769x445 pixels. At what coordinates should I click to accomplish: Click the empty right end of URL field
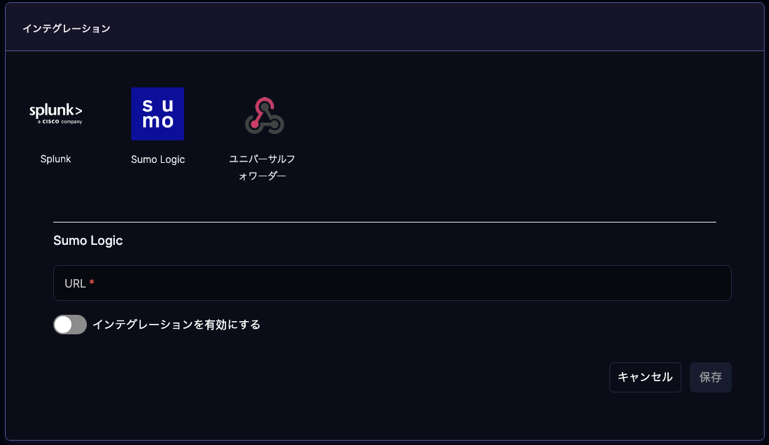click(x=687, y=283)
